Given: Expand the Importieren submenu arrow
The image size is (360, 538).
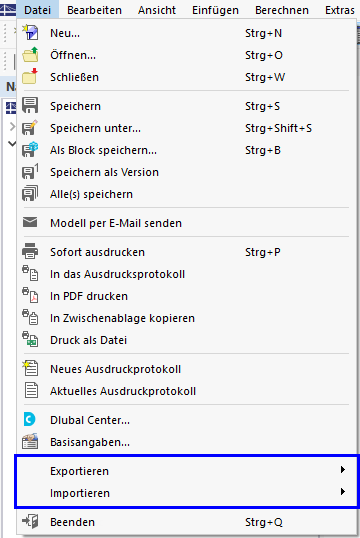Looking at the screenshot, I should (x=342, y=492).
